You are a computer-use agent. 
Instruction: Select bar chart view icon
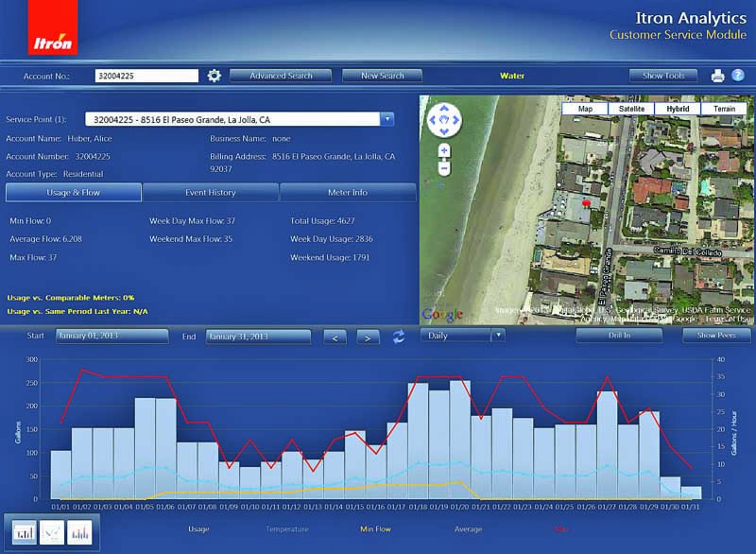[25, 532]
